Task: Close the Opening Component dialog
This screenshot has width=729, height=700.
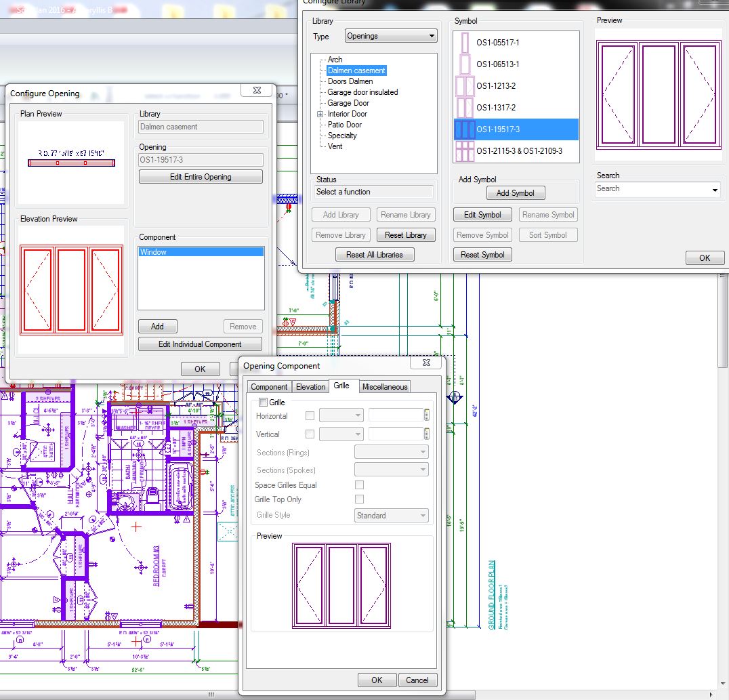Action: coord(426,363)
